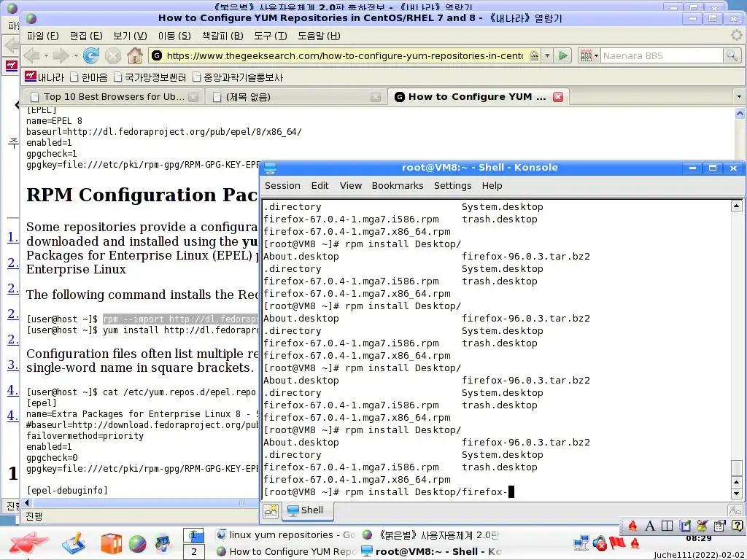Open the multimedia music player panel icon
This screenshot has height=560, width=747.
click(x=163, y=544)
